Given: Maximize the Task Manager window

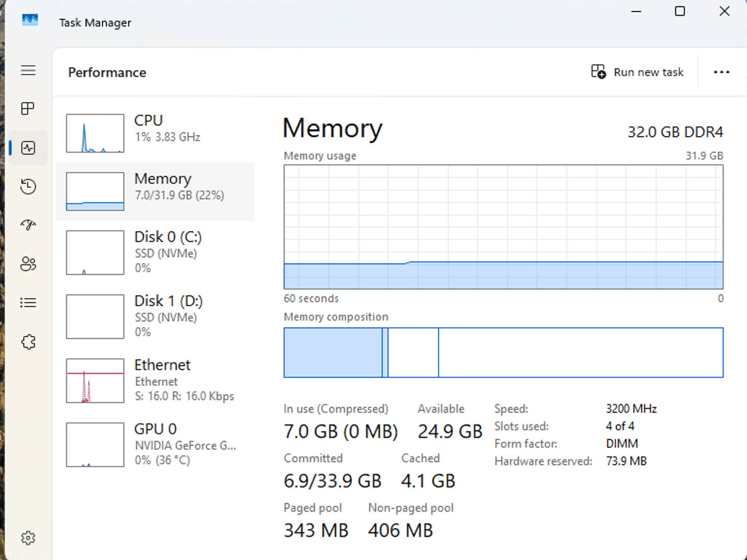Looking at the screenshot, I should tap(680, 11).
